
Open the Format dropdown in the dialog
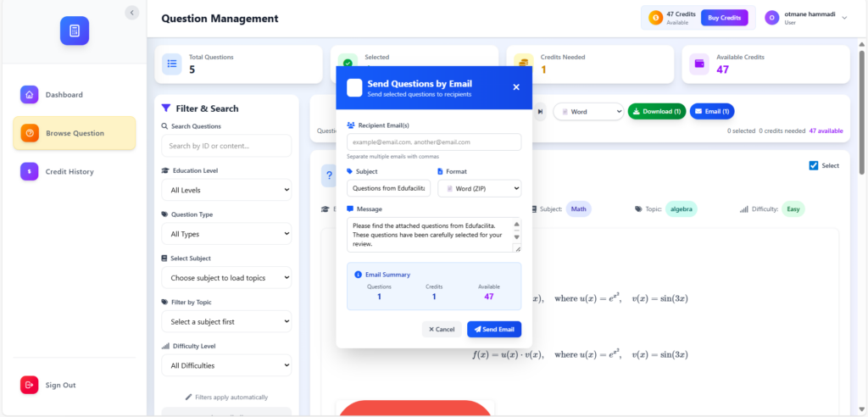(480, 188)
